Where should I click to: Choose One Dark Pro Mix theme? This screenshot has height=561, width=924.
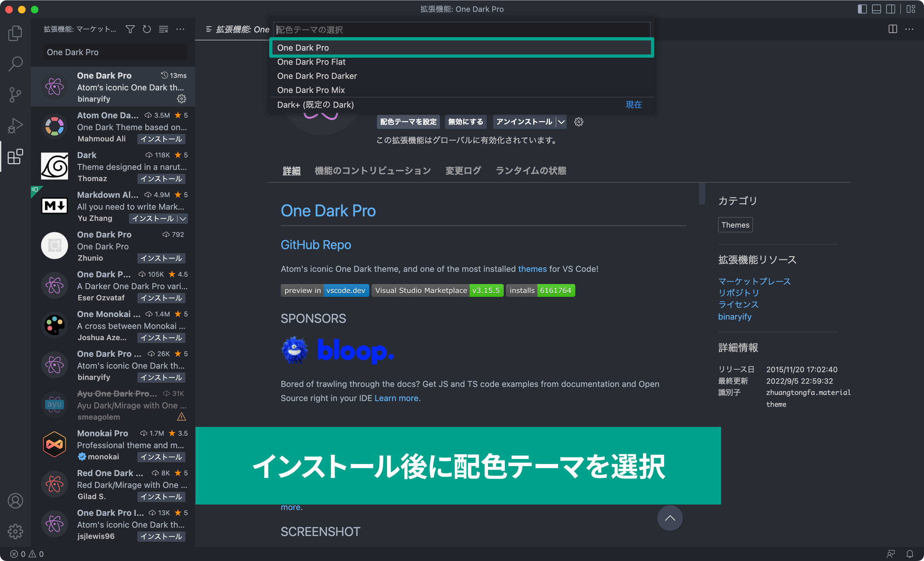462,90
